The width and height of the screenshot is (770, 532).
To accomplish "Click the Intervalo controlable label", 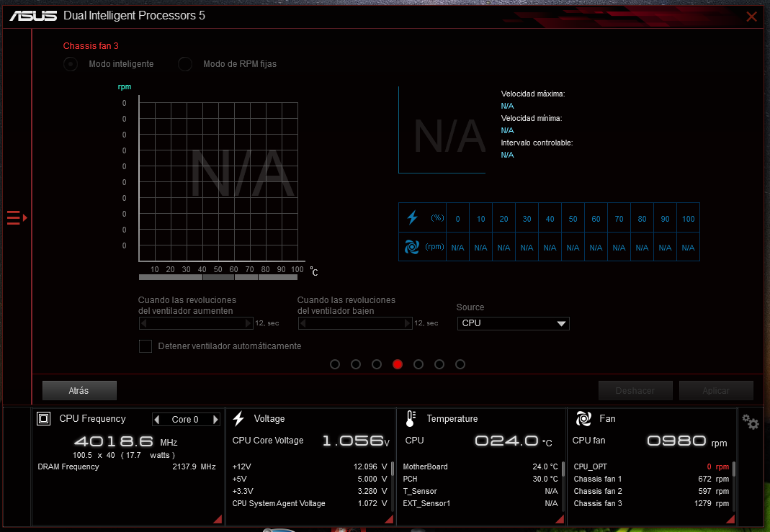I will [537, 143].
